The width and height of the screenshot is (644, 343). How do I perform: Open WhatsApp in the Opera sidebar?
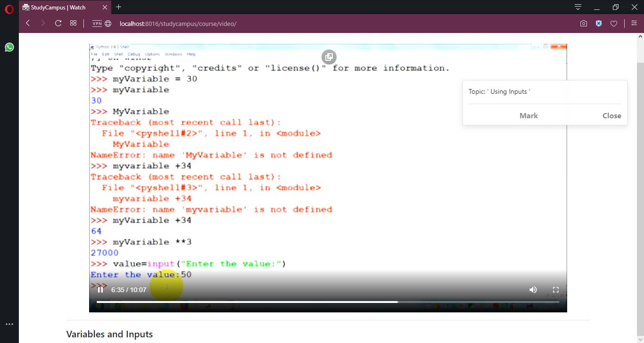pos(9,47)
